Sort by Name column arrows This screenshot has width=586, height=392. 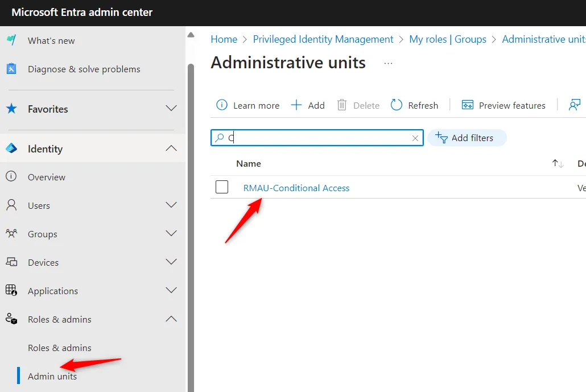click(x=558, y=164)
